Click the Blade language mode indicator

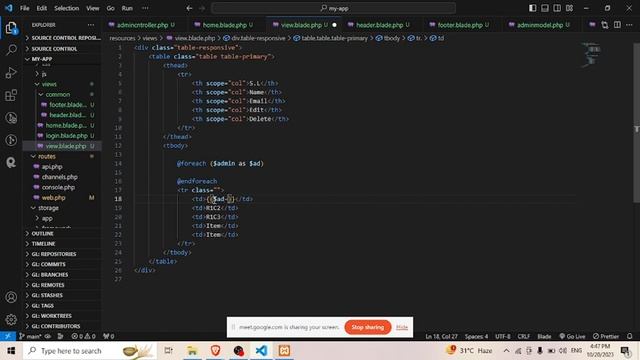click(544, 336)
